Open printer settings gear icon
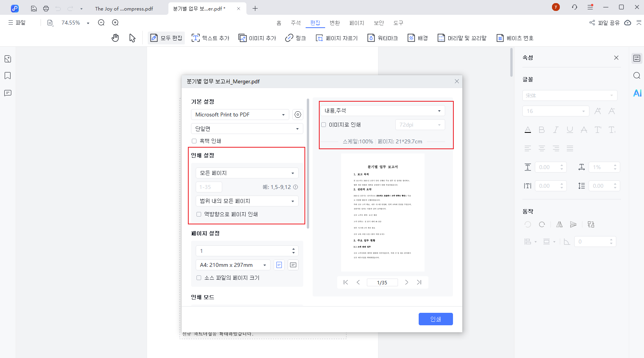The height and width of the screenshot is (358, 644). [x=298, y=115]
